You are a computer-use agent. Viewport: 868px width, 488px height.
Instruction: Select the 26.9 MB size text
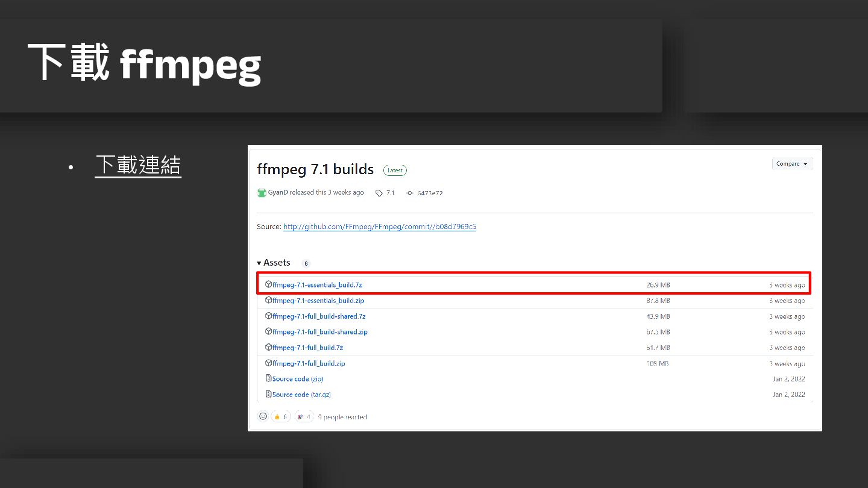658,284
